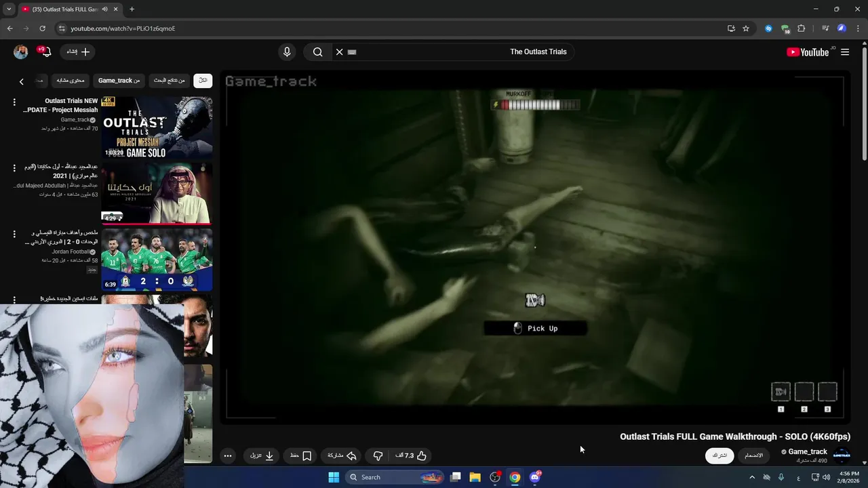
Task: Open the notifications bell
Action: 46,52
